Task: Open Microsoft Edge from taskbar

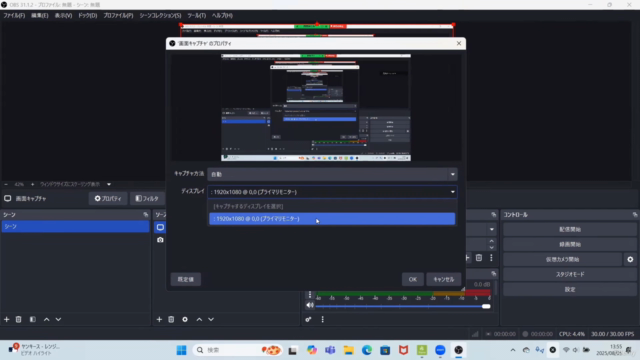Action: tap(367, 350)
